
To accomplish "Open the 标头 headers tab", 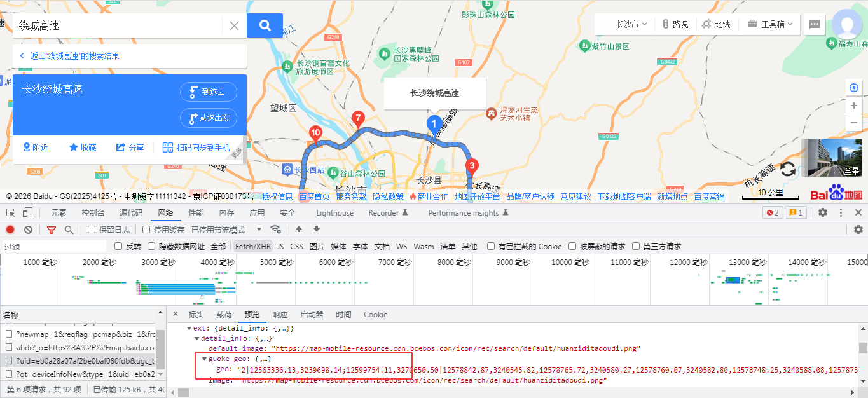I will coord(196,314).
